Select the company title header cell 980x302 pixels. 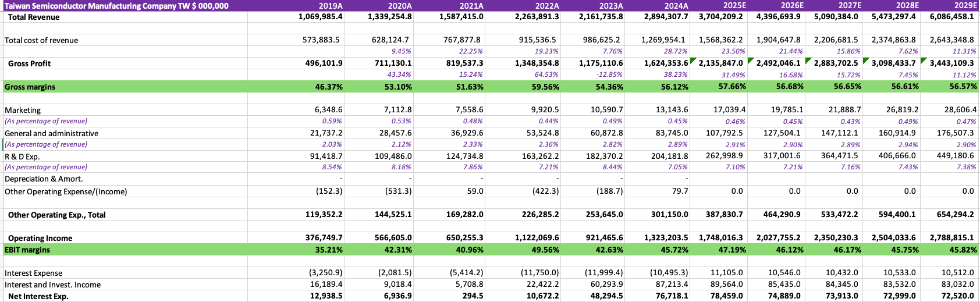(x=116, y=6)
